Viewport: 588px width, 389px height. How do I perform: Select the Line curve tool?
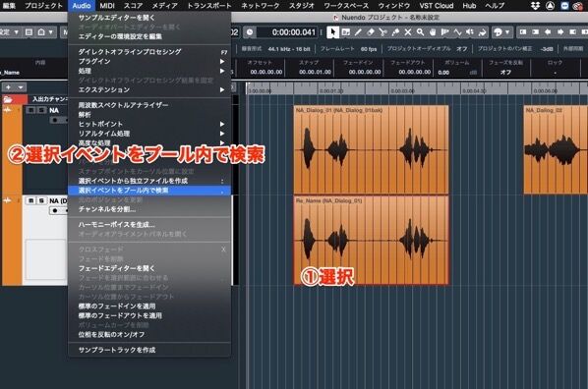pos(457,32)
